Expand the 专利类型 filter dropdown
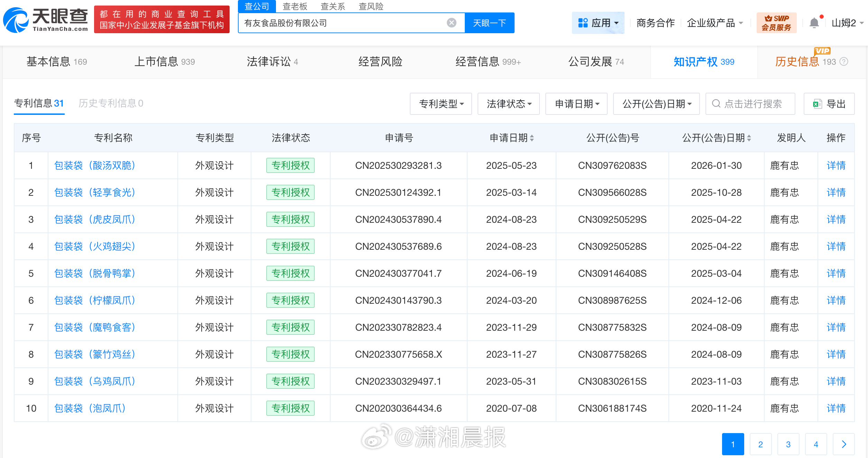Image resolution: width=868 pixels, height=458 pixels. pos(441,104)
